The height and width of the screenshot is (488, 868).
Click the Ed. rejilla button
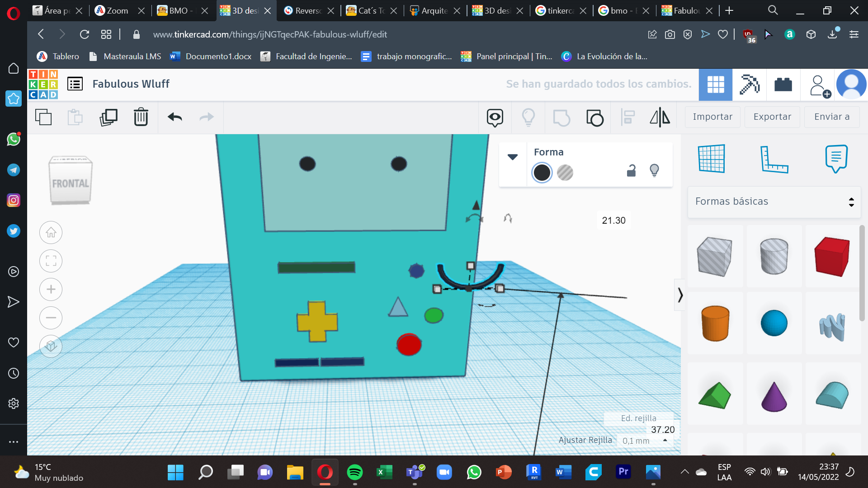coord(638,418)
